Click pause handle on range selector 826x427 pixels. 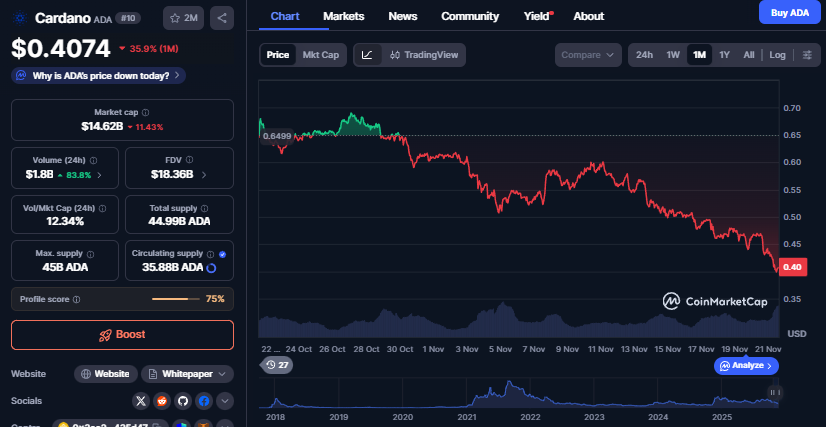[775, 392]
